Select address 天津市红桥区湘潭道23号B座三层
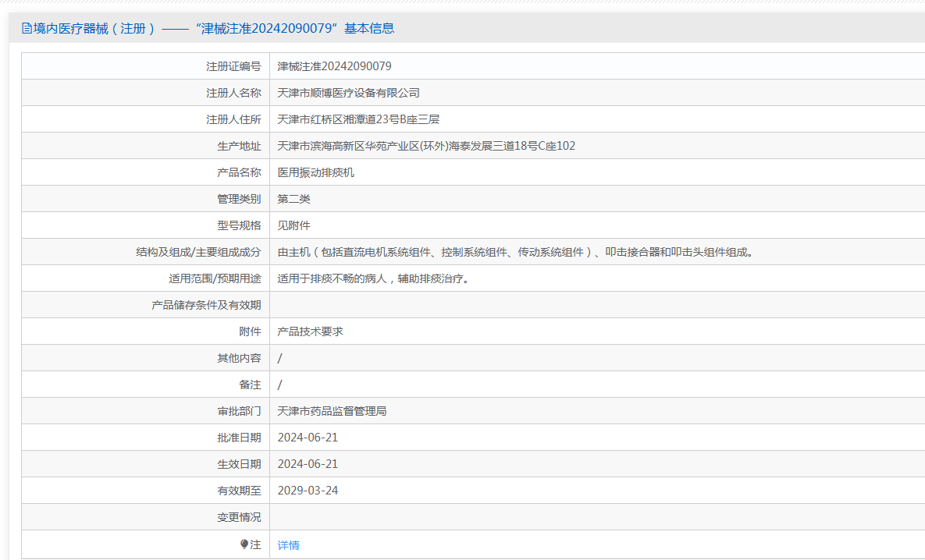This screenshot has height=560, width=925. pyautogui.click(x=358, y=119)
